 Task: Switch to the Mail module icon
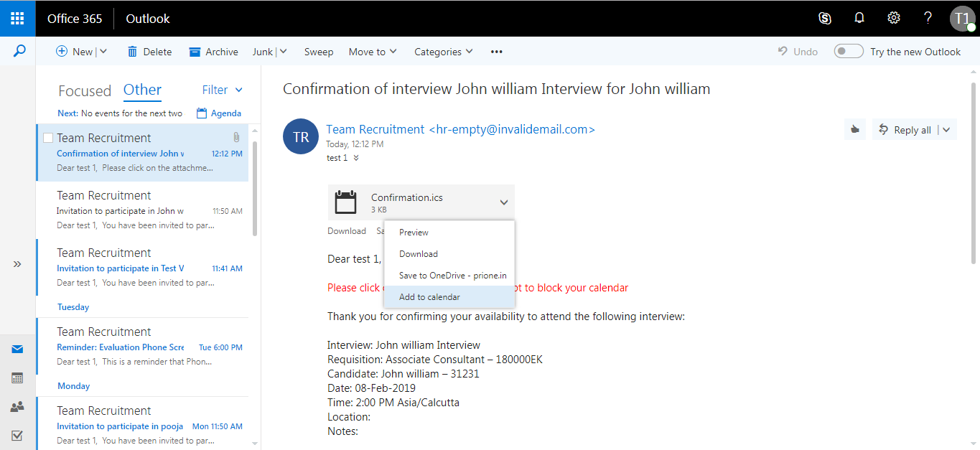coord(17,350)
